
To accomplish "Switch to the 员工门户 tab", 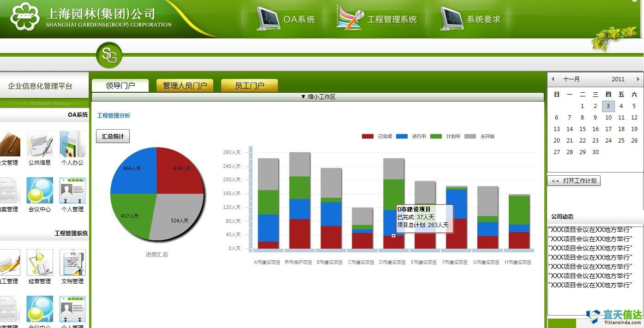I will [x=249, y=85].
